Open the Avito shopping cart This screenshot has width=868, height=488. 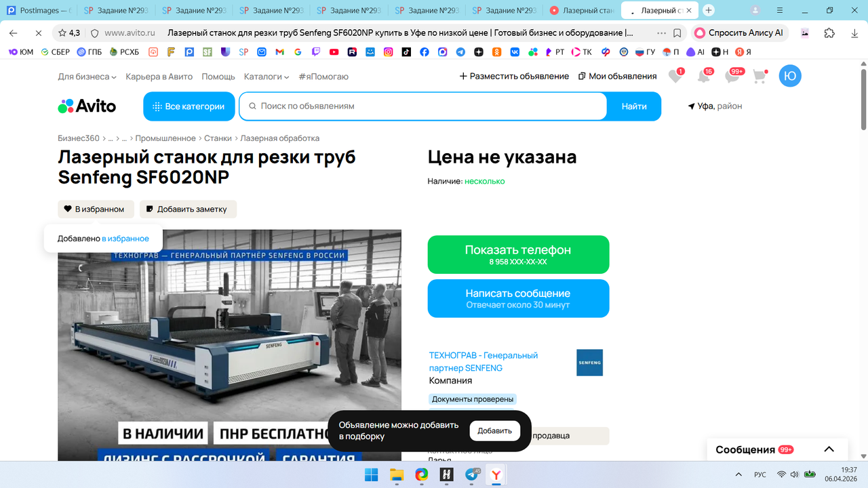click(760, 76)
